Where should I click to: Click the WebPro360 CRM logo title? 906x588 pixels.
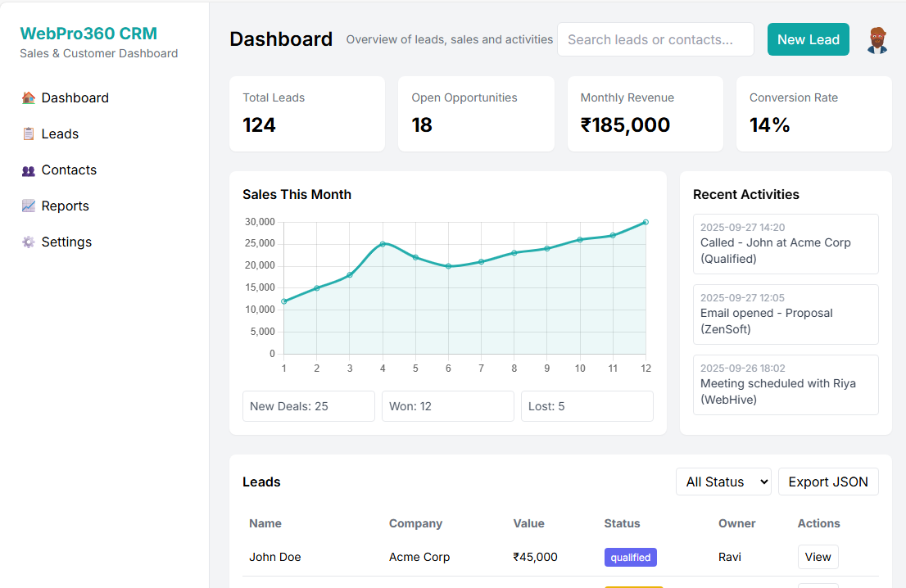[x=88, y=34]
